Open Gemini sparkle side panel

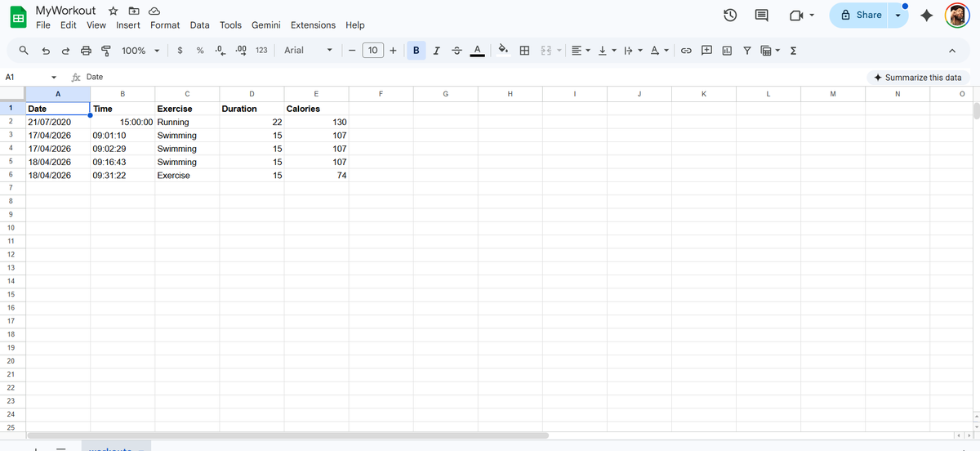point(926,15)
